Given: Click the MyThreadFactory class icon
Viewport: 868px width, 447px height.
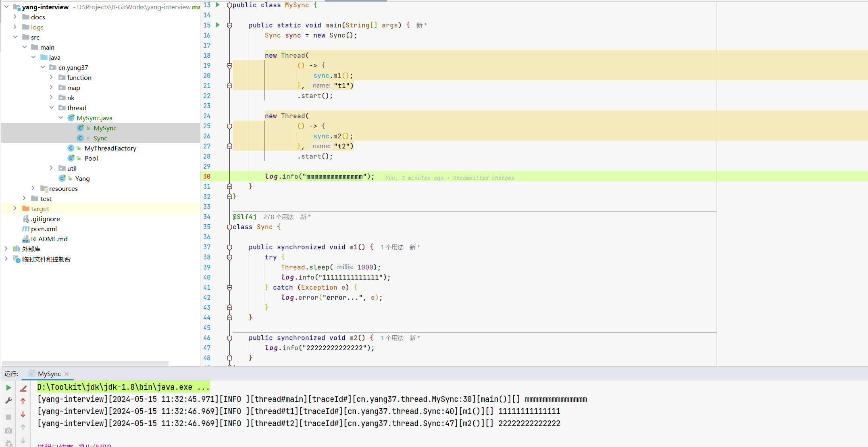Looking at the screenshot, I should [x=71, y=148].
